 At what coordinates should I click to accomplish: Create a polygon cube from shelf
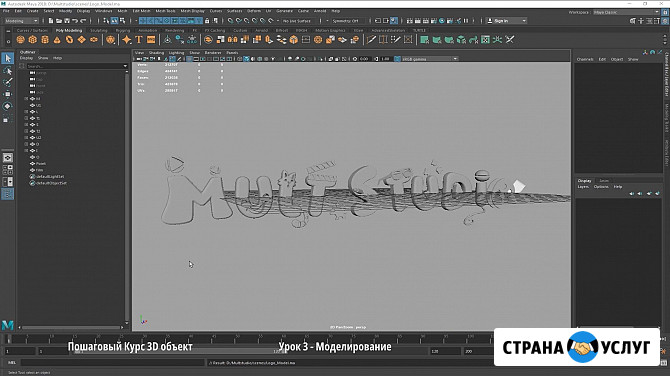click(x=32, y=40)
